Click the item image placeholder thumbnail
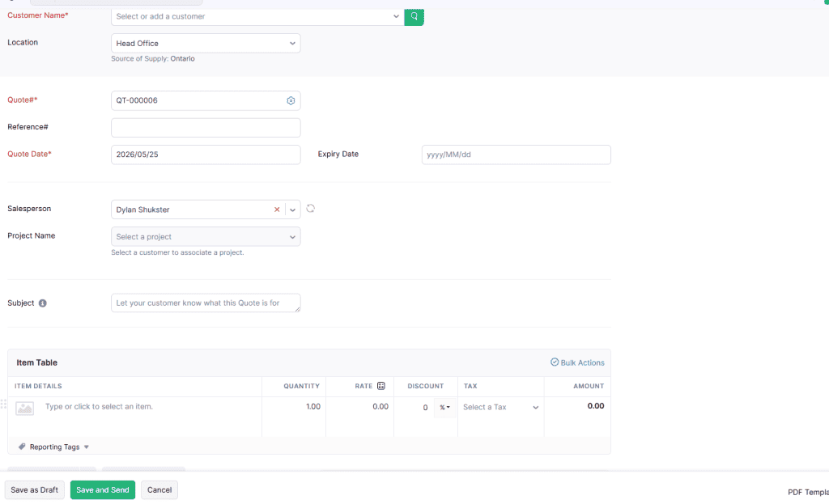Image resolution: width=829 pixels, height=504 pixels. pyautogui.click(x=25, y=409)
